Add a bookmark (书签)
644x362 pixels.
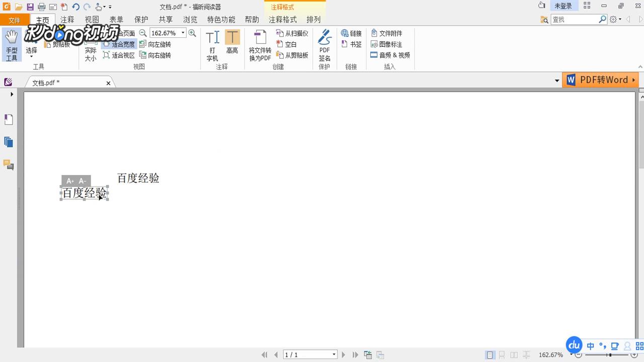coord(351,44)
